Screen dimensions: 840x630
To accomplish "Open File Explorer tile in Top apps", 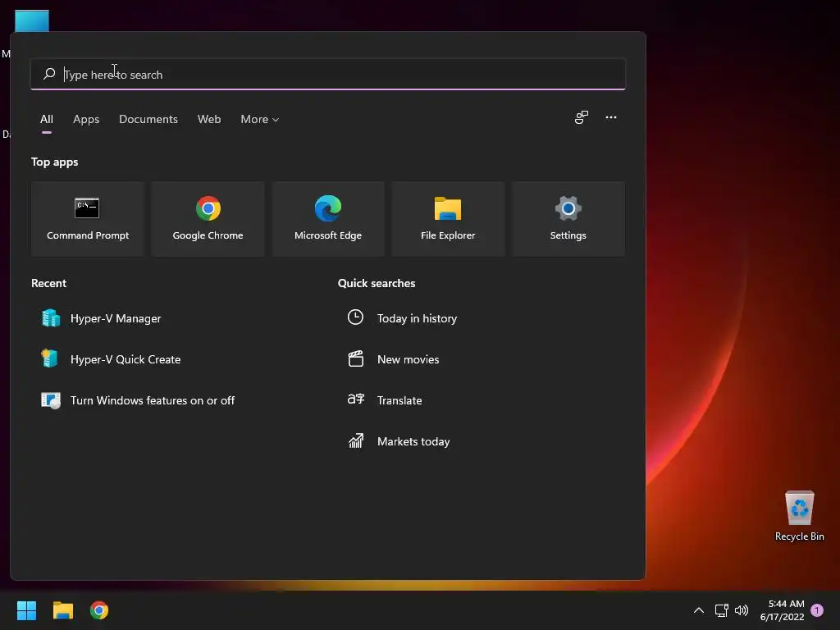I will tap(448, 218).
